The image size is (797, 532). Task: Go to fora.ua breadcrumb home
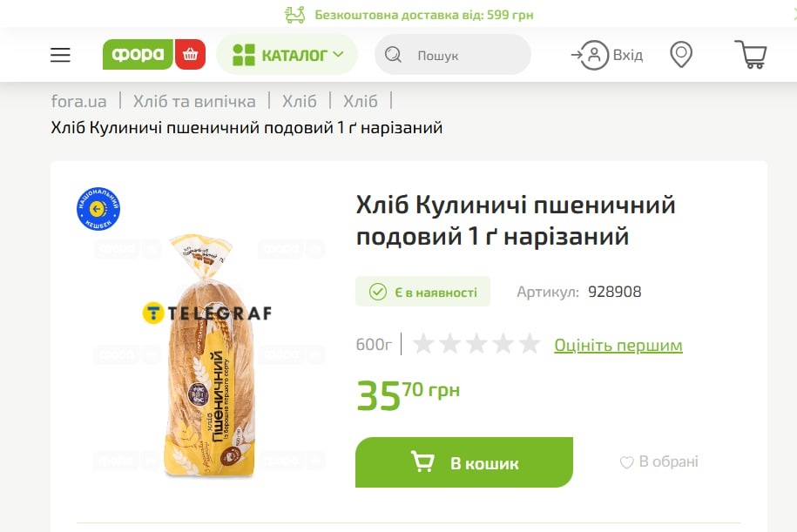pyautogui.click(x=78, y=101)
